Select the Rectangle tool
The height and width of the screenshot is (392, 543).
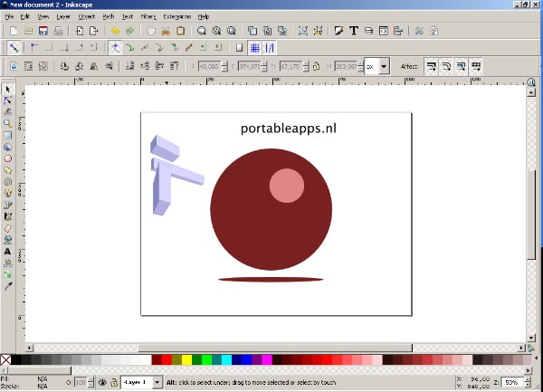point(8,135)
